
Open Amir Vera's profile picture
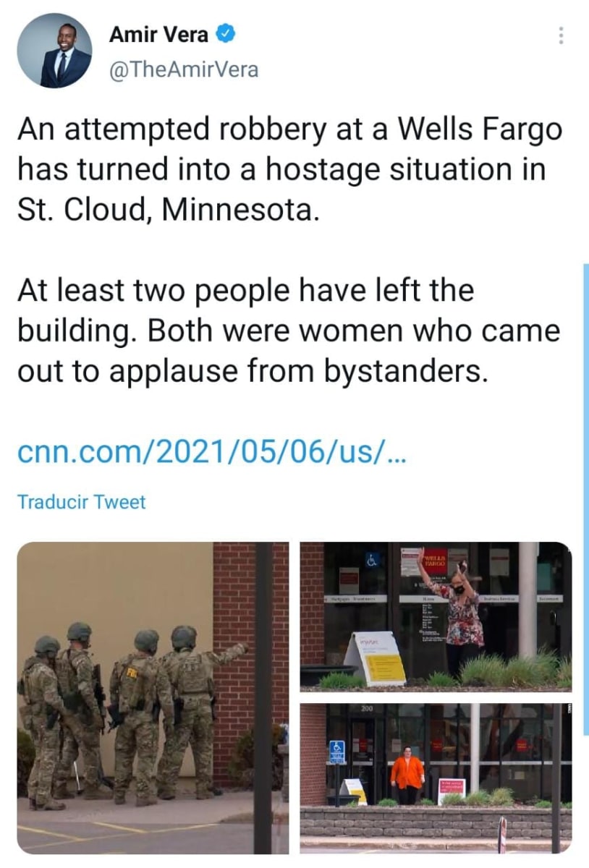tap(55, 51)
